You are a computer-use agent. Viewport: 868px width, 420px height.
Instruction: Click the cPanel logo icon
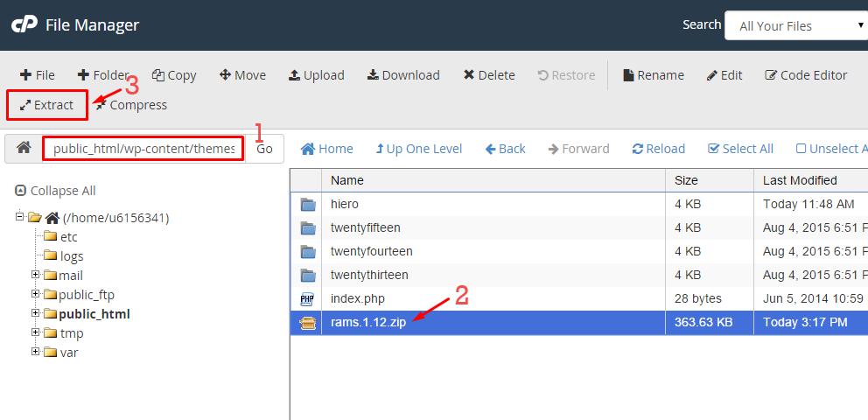[x=24, y=24]
